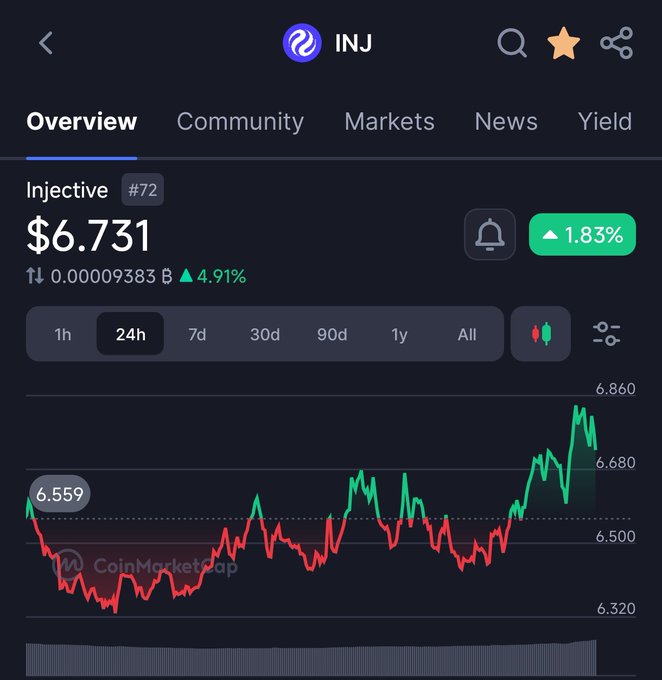This screenshot has width=662, height=680.
Task: Open search with the magnifier icon
Action: (x=512, y=43)
